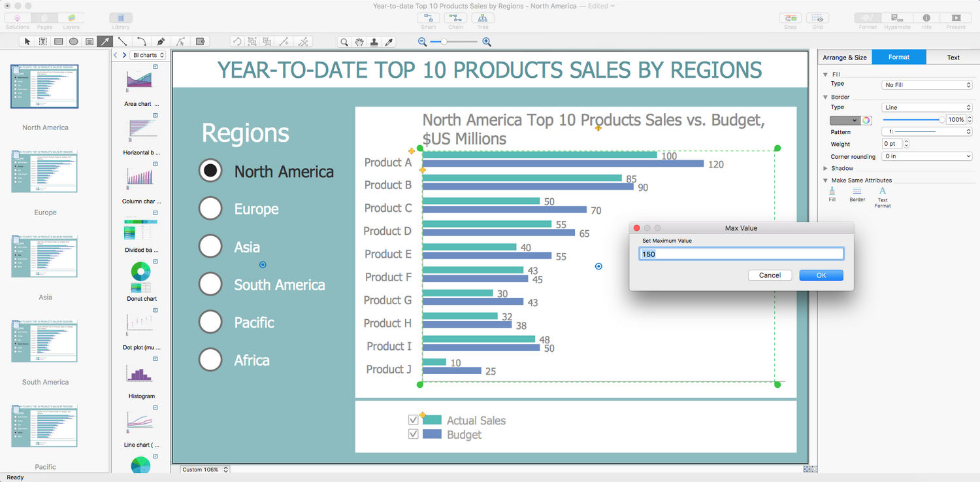
Task: Select the Asia region radio button
Action: pyautogui.click(x=210, y=247)
